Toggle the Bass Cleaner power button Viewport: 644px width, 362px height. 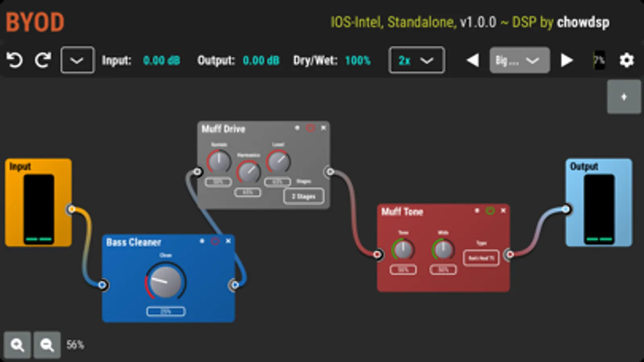(x=215, y=241)
